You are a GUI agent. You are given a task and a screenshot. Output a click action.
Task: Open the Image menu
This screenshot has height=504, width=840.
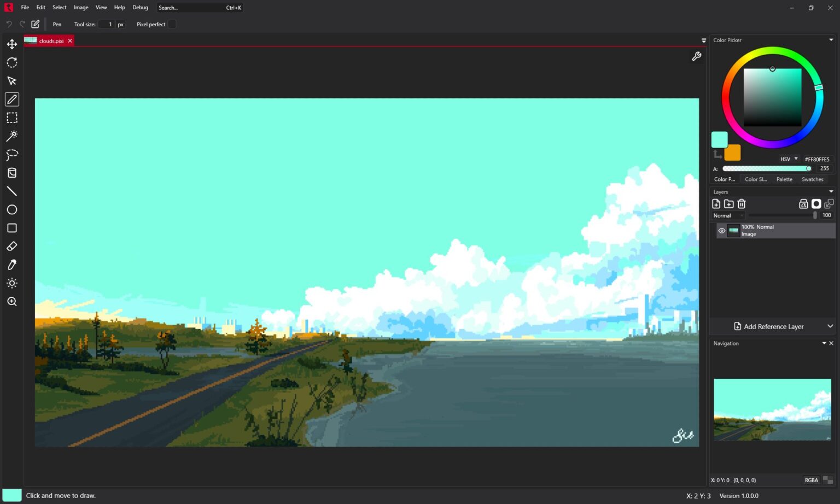(81, 7)
